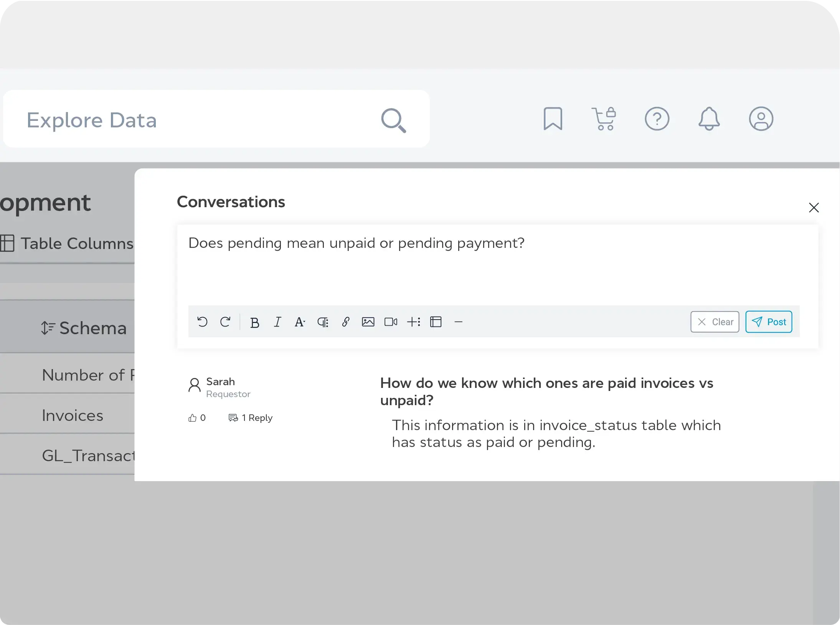Click the help question mark icon
The width and height of the screenshot is (840, 625).
click(657, 119)
